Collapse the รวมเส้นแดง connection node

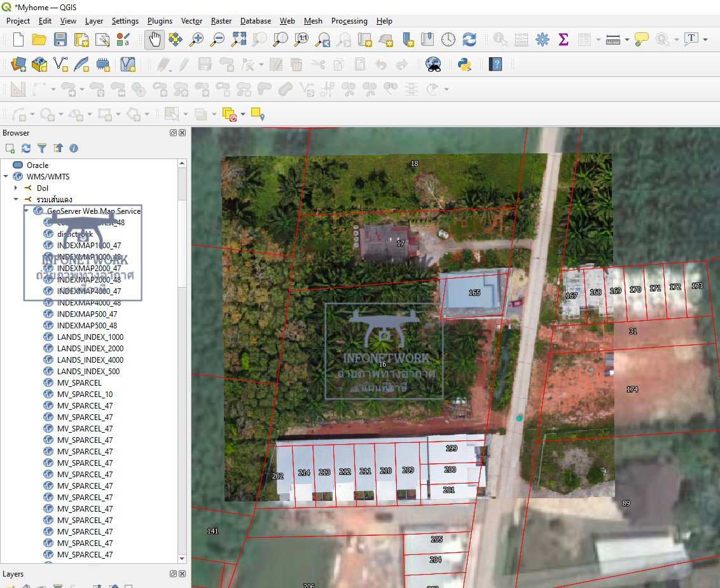coord(16,199)
